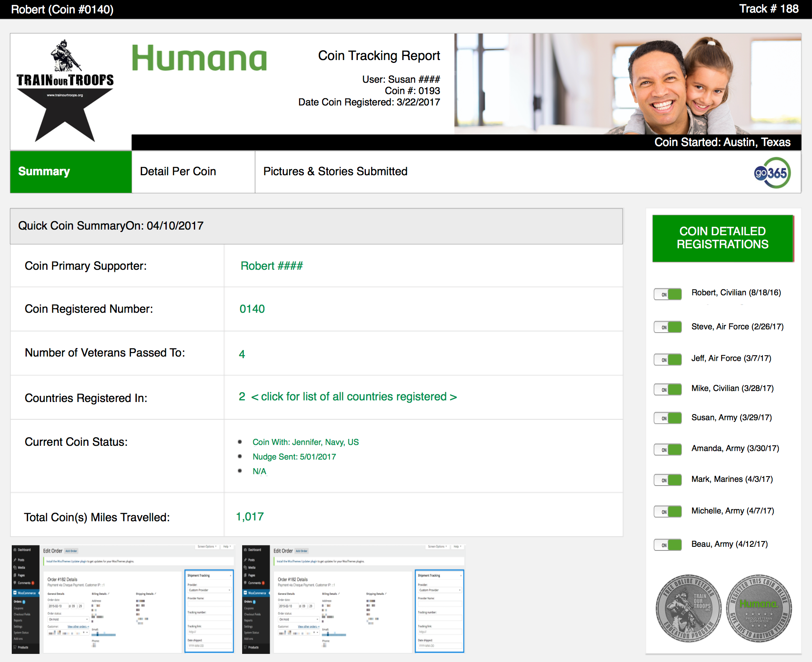Click the Track # 188 label
The image size is (812, 662).
(769, 9)
